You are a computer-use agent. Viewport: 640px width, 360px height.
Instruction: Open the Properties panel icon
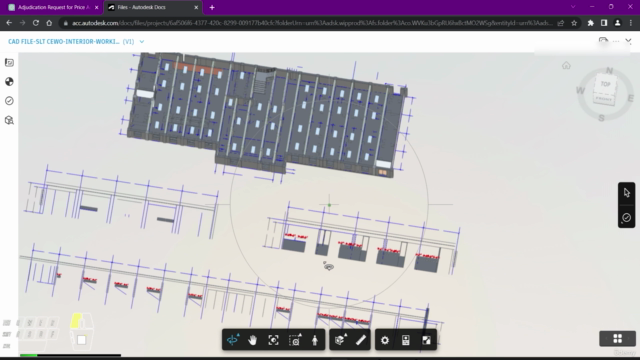406,340
